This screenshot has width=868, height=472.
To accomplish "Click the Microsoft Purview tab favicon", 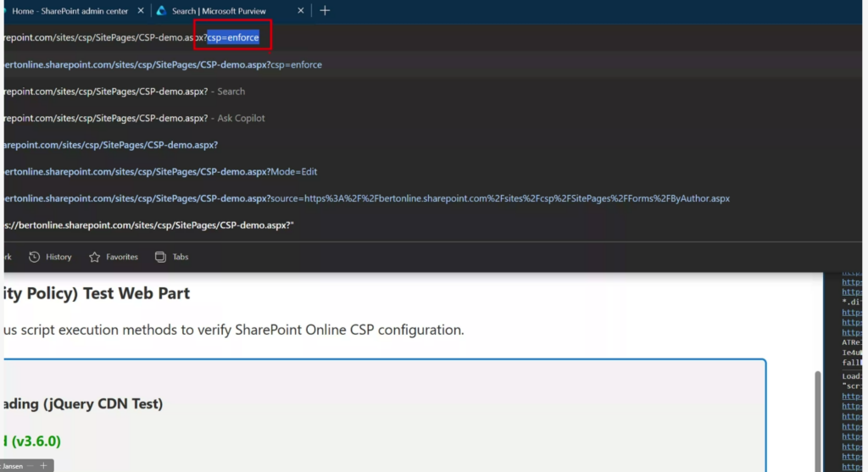I will [x=161, y=11].
